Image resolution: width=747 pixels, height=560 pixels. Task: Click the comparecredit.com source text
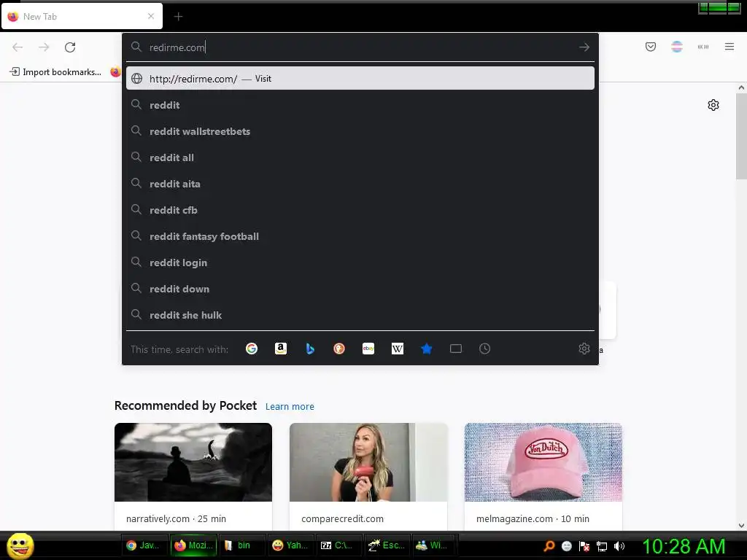[342, 518]
